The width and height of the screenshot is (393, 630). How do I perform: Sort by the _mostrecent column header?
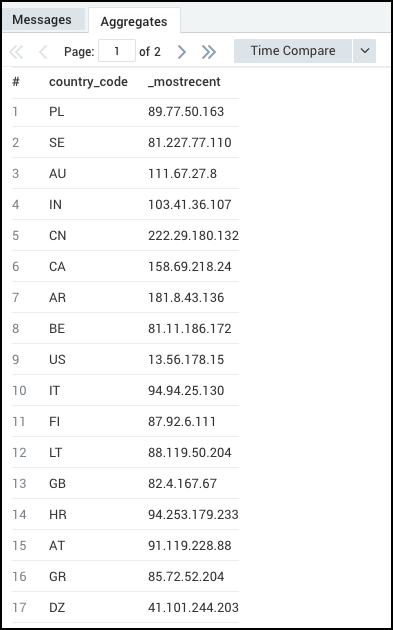[184, 82]
